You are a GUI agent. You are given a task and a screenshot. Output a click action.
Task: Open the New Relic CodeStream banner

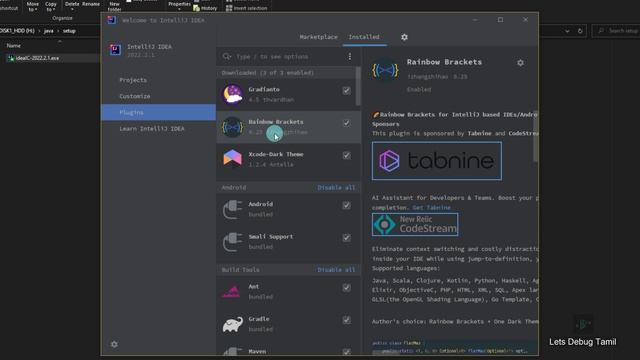coord(415,224)
